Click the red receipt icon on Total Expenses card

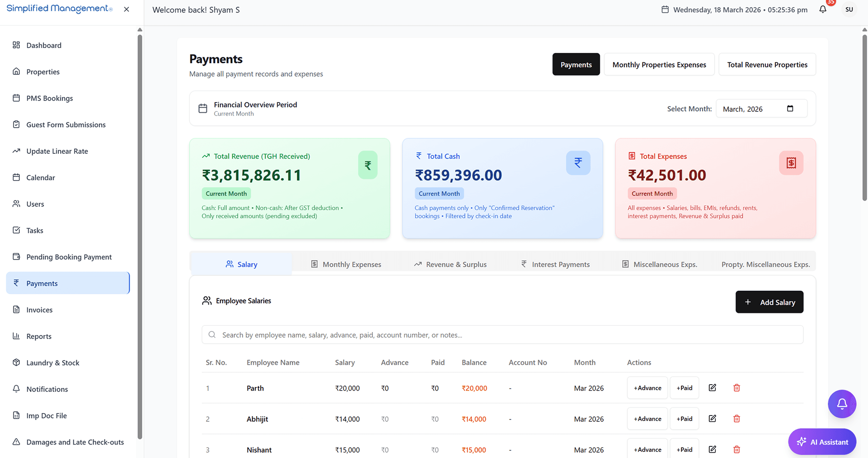[791, 163]
